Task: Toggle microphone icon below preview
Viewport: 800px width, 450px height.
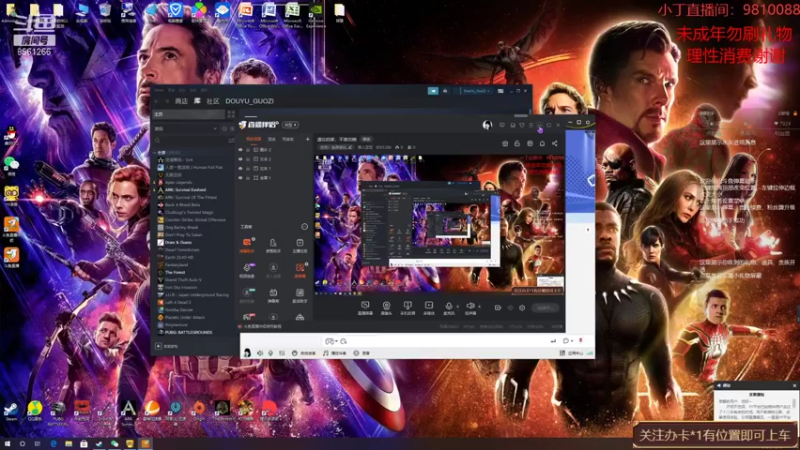Action: 449,307
